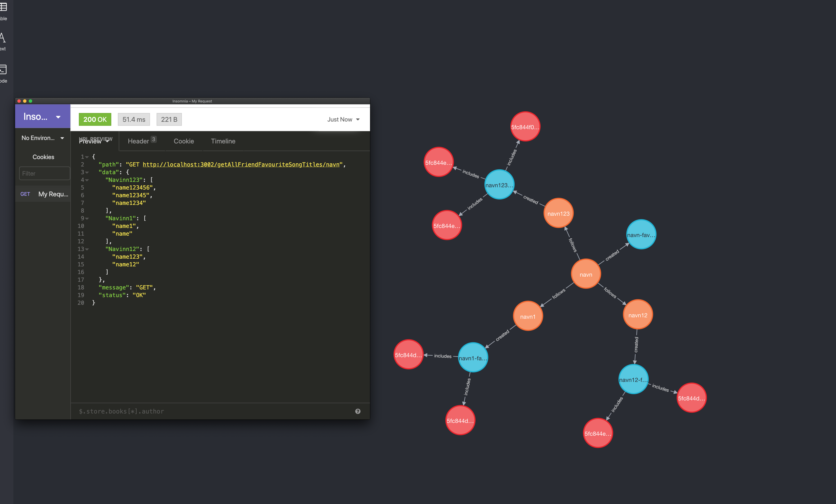This screenshot has width=836, height=504.
Task: Switch to the Timeline tab
Action: 223,141
